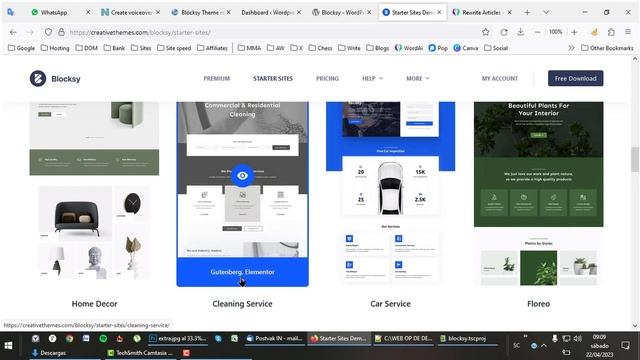Open the extensions puzzle icon

pos(611,32)
